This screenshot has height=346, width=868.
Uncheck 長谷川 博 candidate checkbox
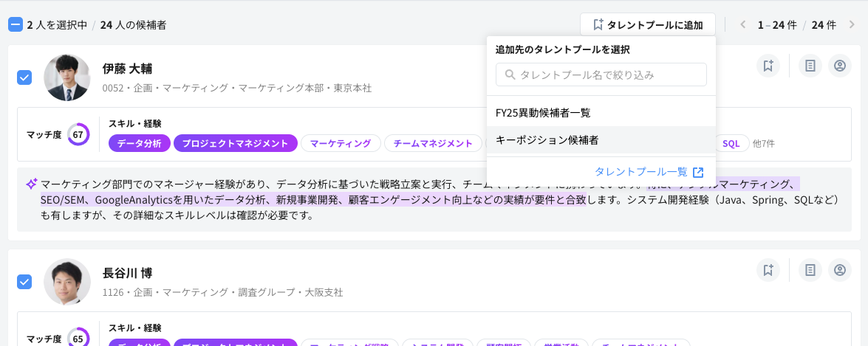24,281
